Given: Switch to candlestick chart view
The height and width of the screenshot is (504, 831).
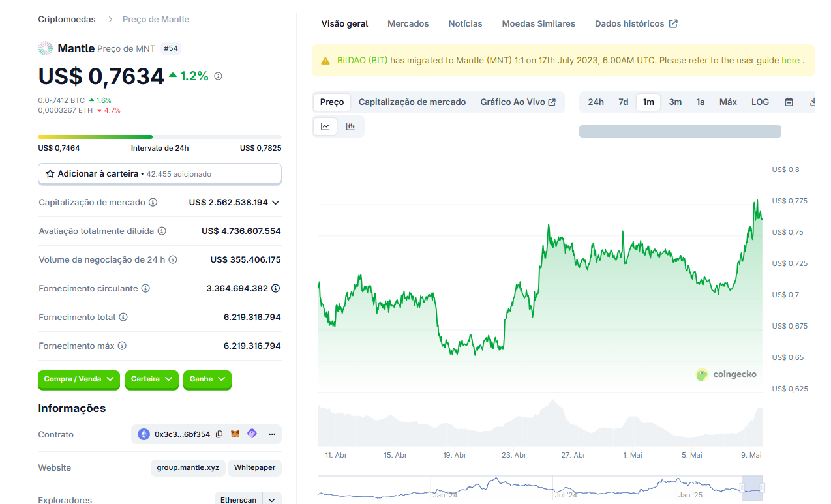Looking at the screenshot, I should point(350,126).
